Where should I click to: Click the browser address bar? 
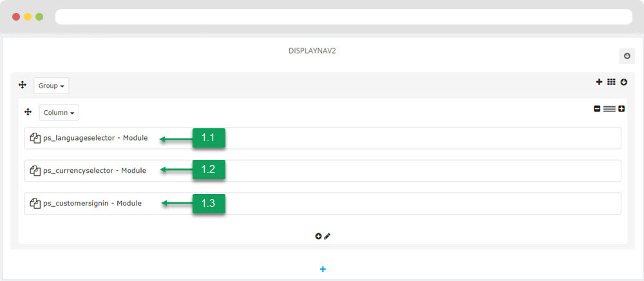point(344,17)
